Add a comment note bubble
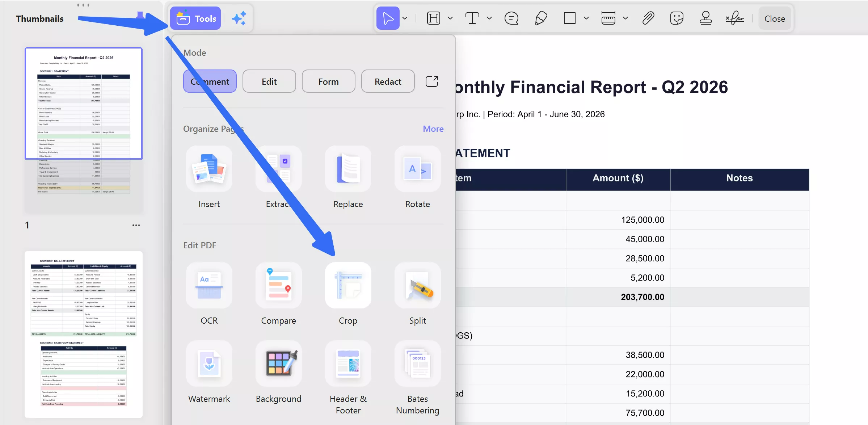Screen dimensions: 868x425 point(511,18)
